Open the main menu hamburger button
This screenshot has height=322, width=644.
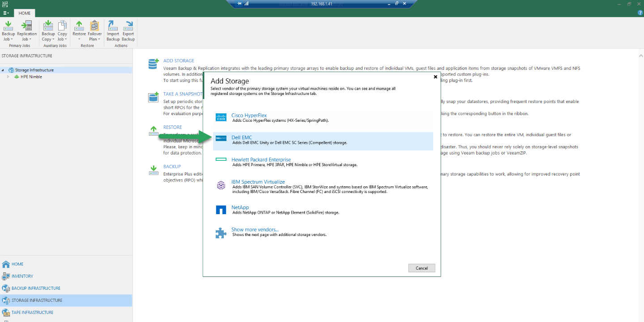[x=5, y=13]
